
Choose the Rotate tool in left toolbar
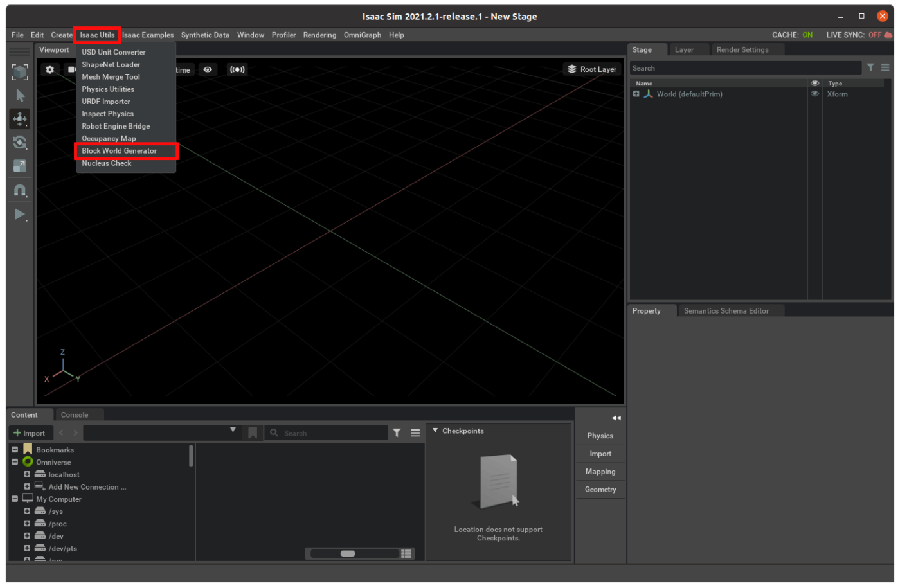[20, 142]
